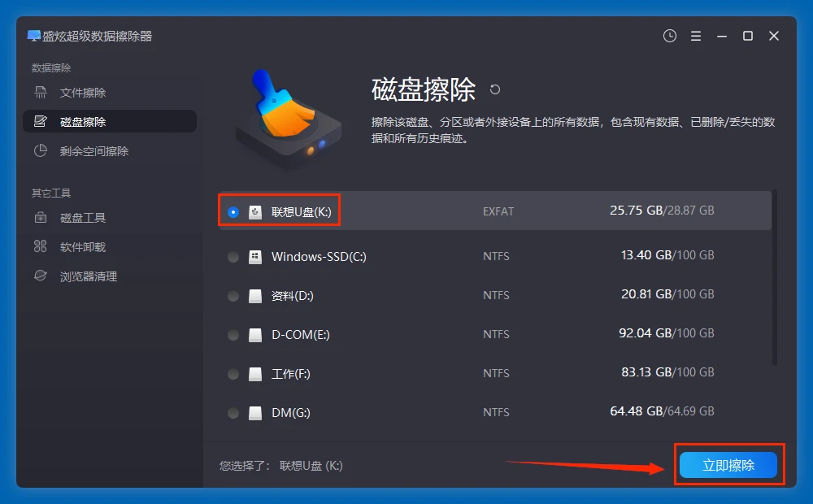
Task: Refresh the disk list with the circular arrow
Action: click(x=494, y=91)
